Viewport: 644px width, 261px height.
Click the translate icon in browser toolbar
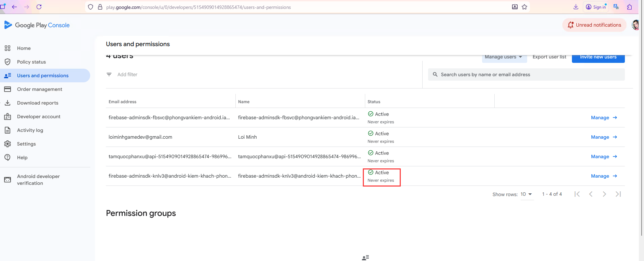click(616, 7)
